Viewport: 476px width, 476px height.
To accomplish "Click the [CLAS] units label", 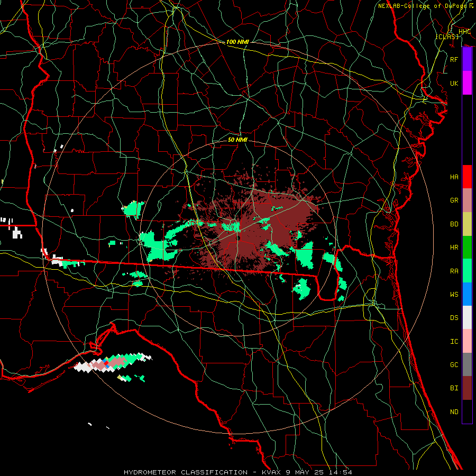I will pyautogui.click(x=447, y=36).
